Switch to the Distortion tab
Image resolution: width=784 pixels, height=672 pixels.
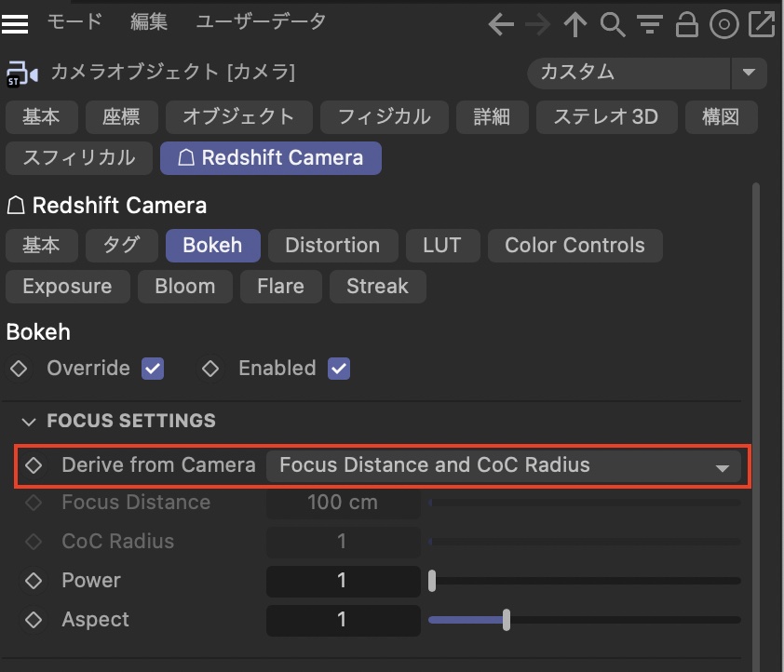point(332,246)
